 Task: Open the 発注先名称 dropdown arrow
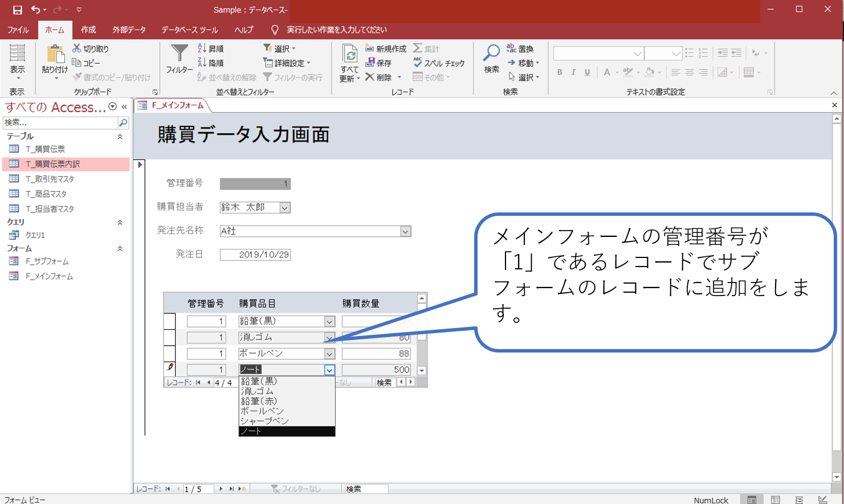[405, 231]
